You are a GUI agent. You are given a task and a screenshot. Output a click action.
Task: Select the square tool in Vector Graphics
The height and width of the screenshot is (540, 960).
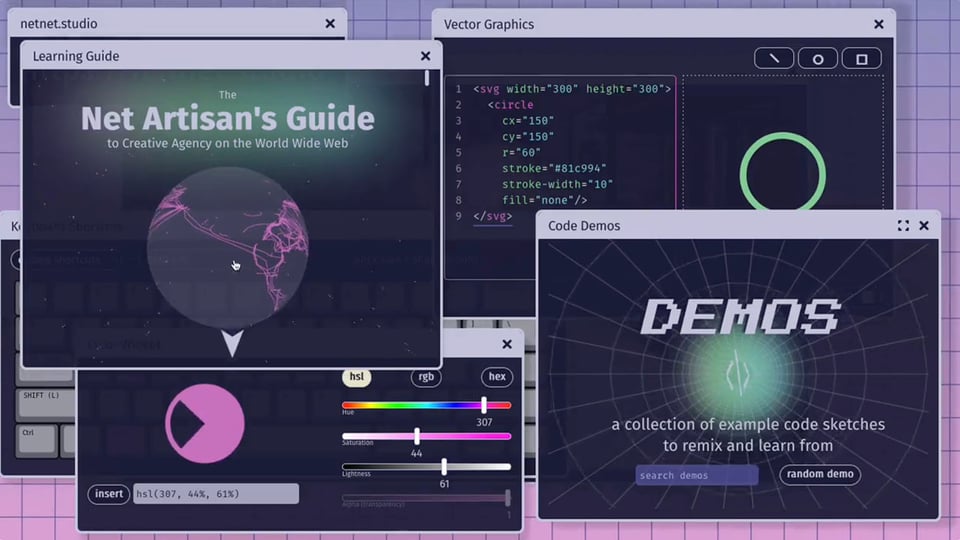pyautogui.click(x=861, y=59)
